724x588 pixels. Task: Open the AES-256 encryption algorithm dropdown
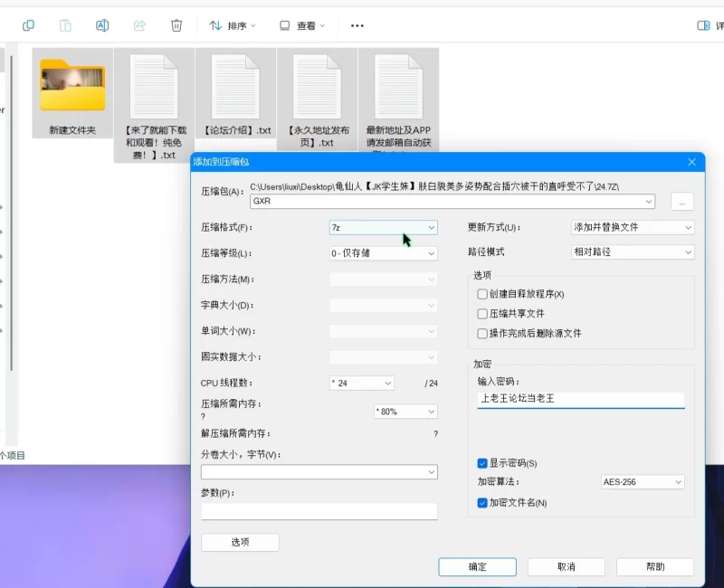pos(643,482)
